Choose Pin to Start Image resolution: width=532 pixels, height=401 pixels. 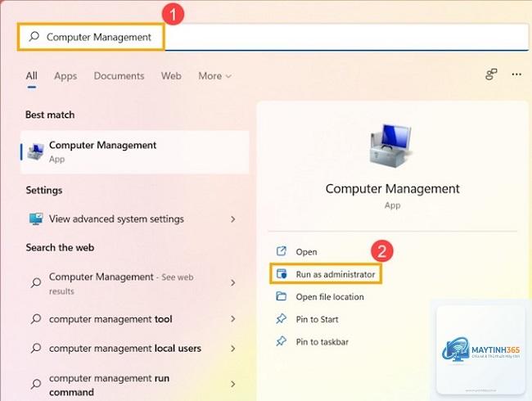point(317,319)
